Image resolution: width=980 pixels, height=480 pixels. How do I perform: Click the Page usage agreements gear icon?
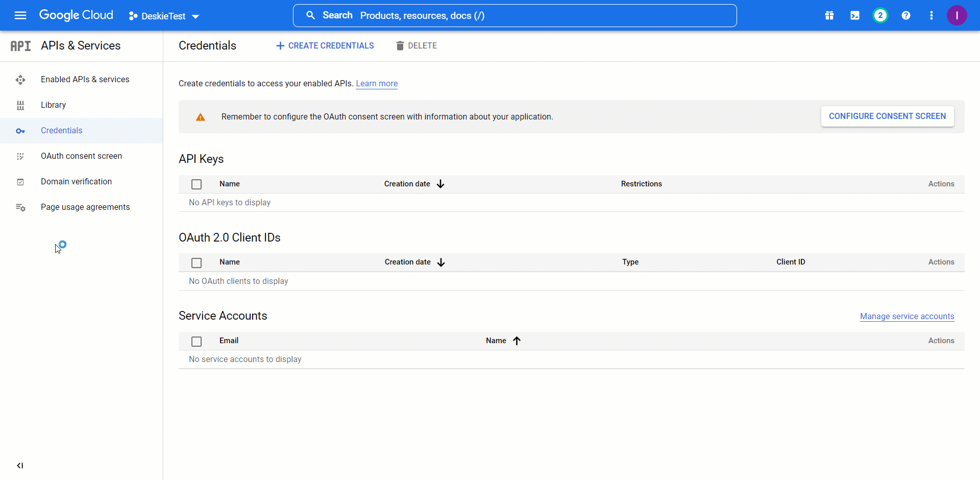(20, 207)
